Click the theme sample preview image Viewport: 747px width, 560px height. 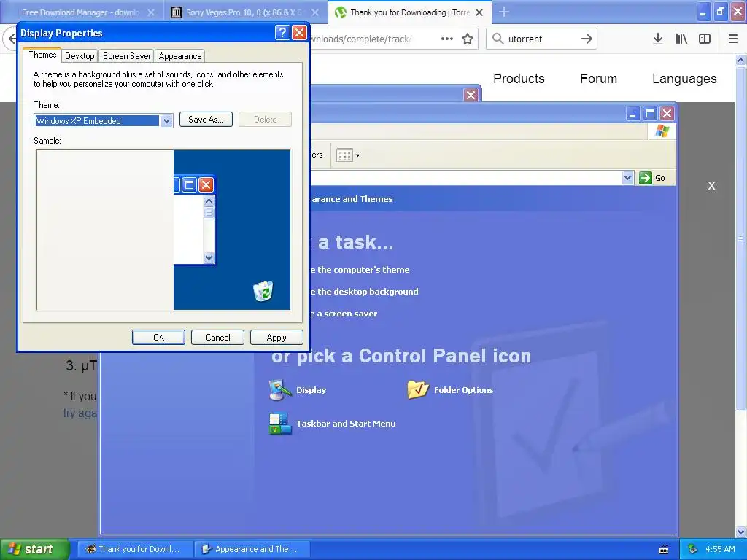(x=163, y=230)
